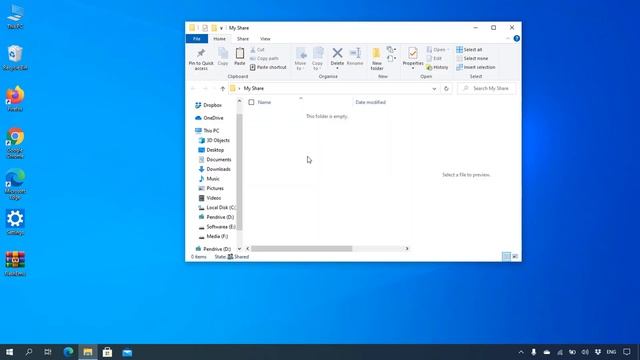Click the Cut scissors item
The width and height of the screenshot is (640, 360).
258,49
